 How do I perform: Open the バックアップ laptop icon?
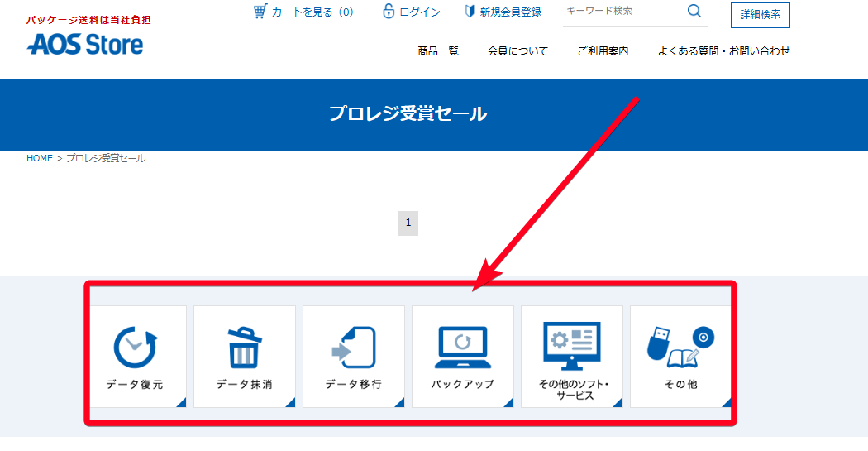(x=463, y=348)
